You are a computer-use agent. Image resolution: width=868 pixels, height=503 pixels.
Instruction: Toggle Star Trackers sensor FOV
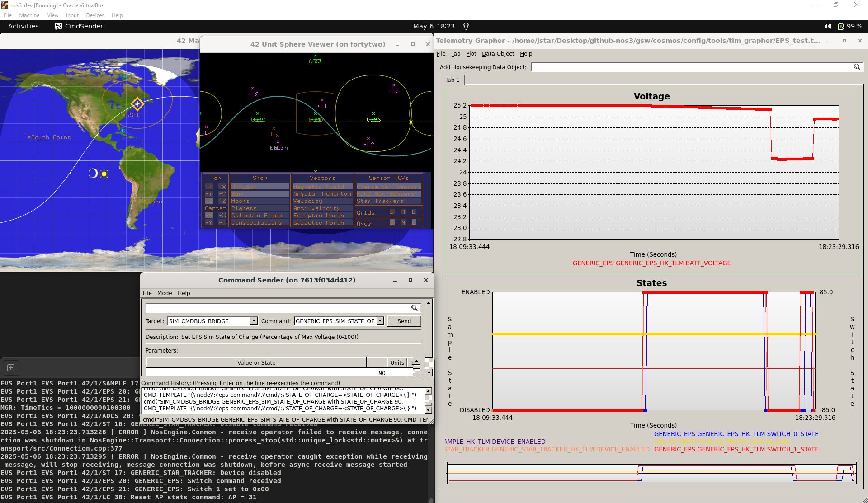[x=389, y=201]
